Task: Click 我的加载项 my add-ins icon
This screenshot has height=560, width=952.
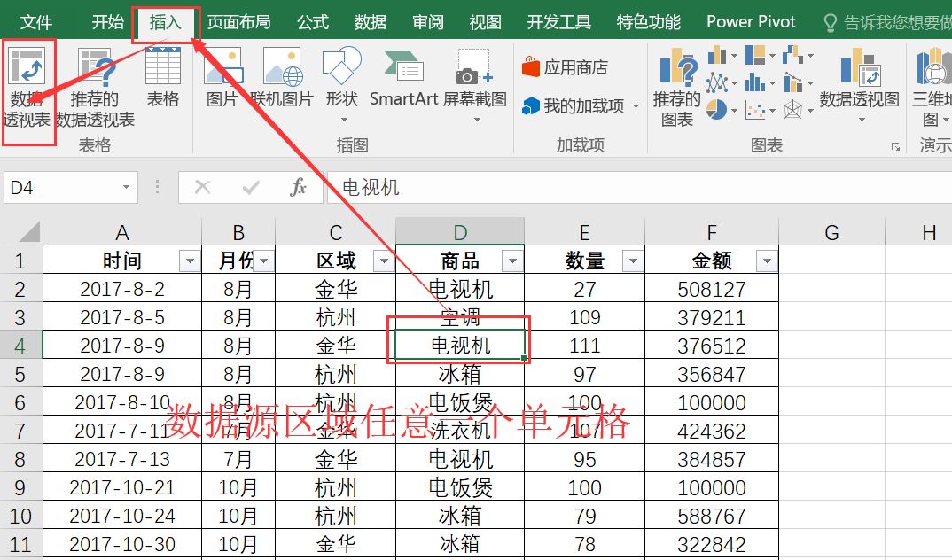Action: coord(531,106)
